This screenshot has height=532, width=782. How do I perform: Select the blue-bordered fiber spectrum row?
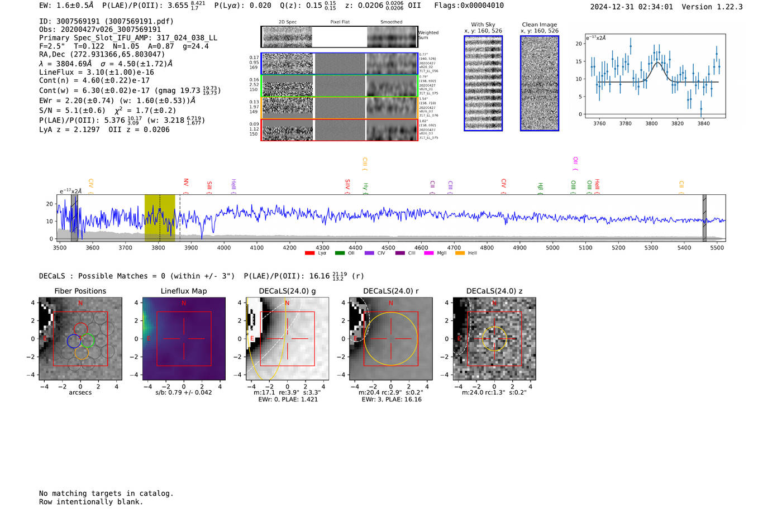tap(339, 64)
